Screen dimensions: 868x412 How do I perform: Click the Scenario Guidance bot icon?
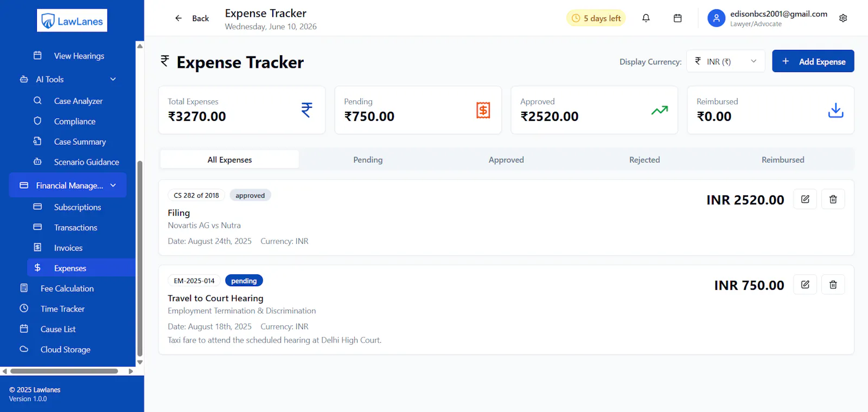pos(37,162)
